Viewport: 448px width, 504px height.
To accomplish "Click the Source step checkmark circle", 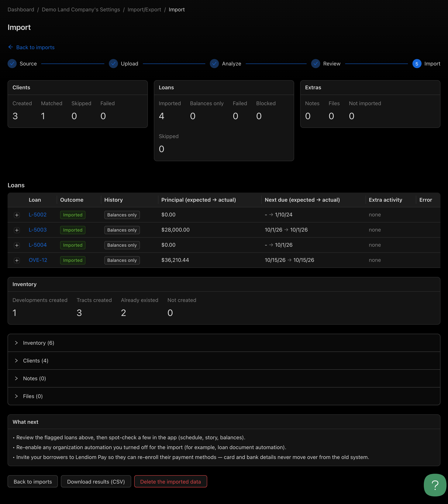I will point(12,64).
